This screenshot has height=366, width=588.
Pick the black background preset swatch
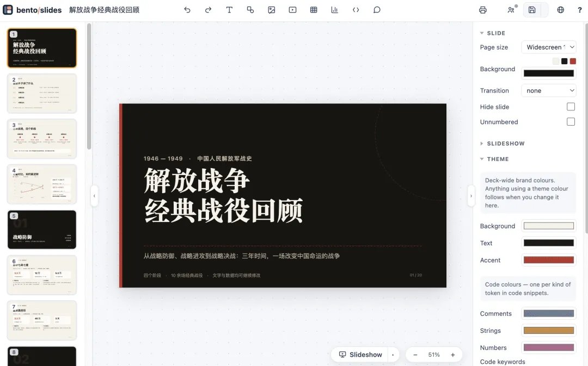click(565, 61)
